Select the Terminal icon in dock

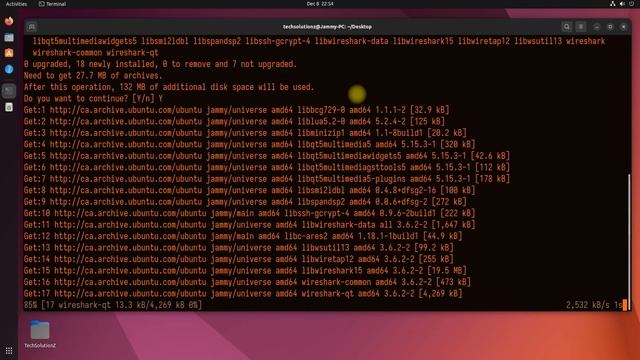9,91
